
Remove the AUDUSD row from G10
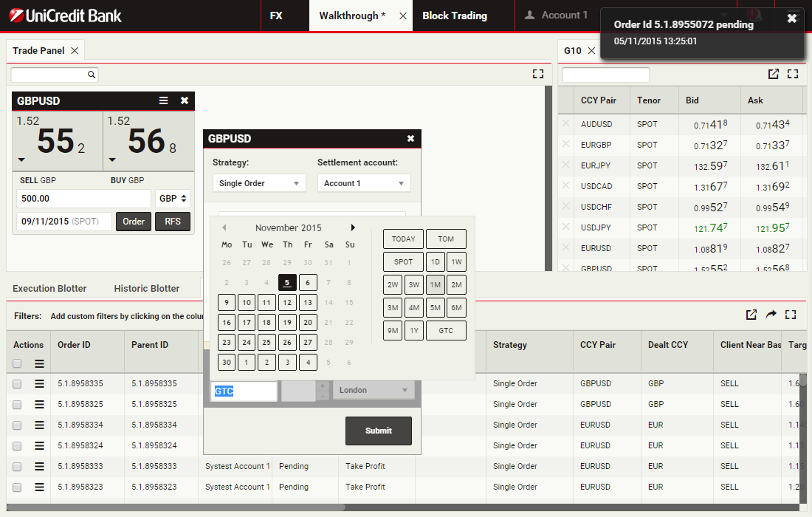566,124
